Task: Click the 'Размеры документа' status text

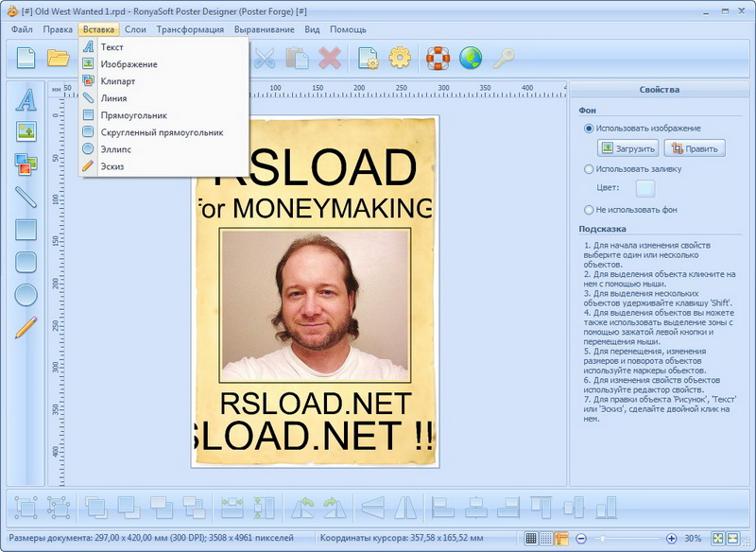Action: coord(151,538)
